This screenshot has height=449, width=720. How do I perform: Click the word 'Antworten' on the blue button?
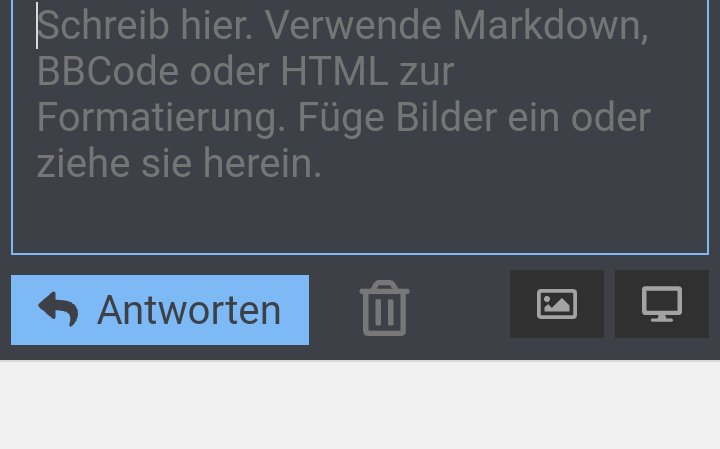pos(189,311)
